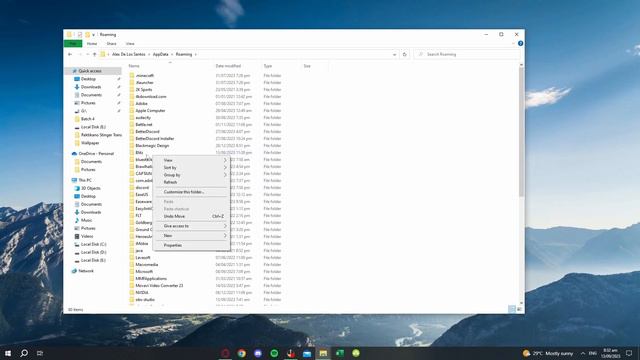Open Music under This PC
The image size is (640, 360).
coord(87,220)
